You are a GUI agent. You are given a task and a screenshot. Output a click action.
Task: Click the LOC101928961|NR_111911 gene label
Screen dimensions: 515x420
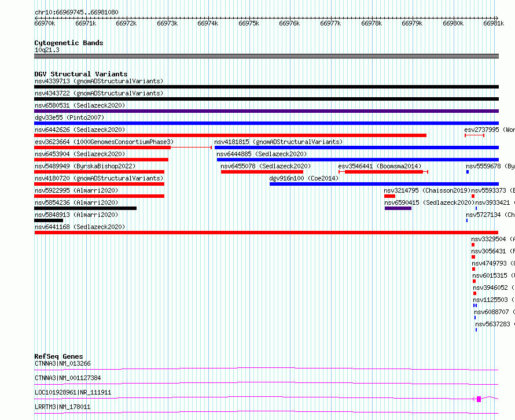tap(73, 392)
